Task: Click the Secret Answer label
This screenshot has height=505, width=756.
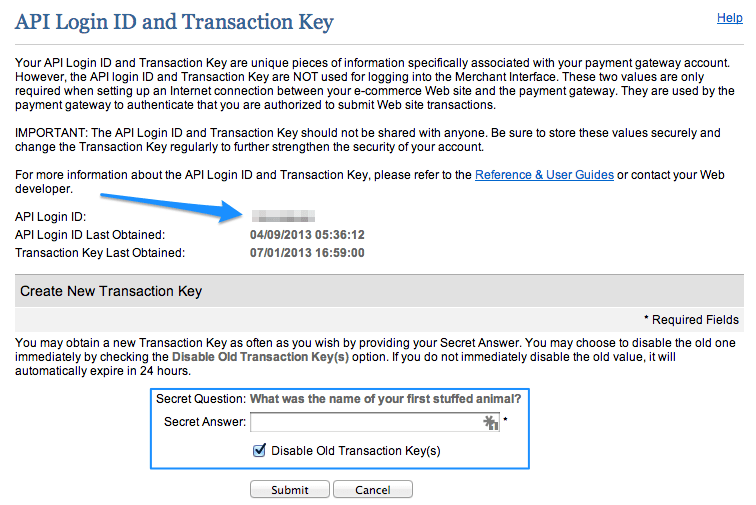Action: tap(205, 422)
